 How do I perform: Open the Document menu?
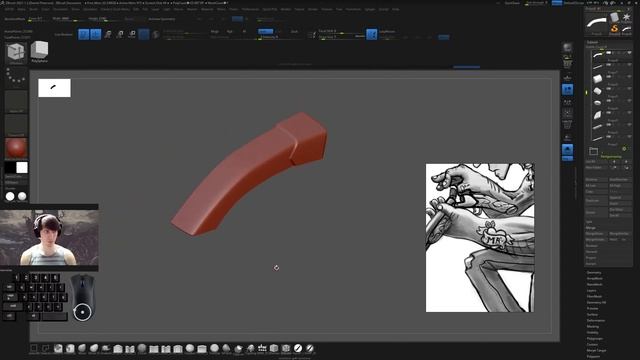click(x=60, y=9)
